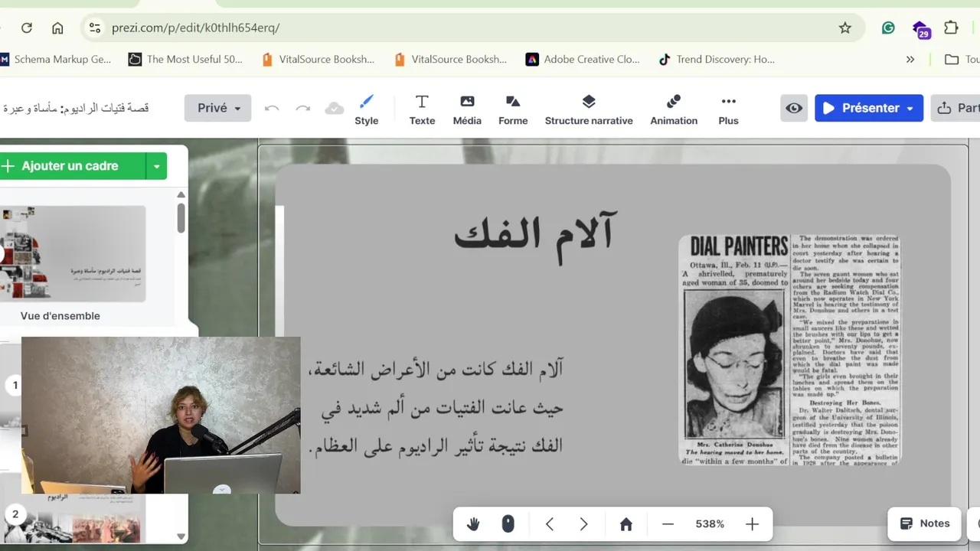Open the Grammarly extension icon
This screenshot has height=551, width=980.
[888, 28]
